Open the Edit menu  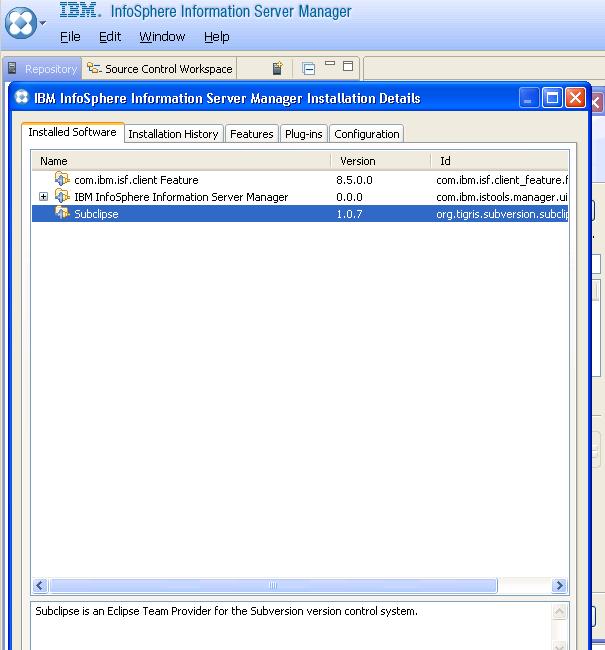(110, 37)
